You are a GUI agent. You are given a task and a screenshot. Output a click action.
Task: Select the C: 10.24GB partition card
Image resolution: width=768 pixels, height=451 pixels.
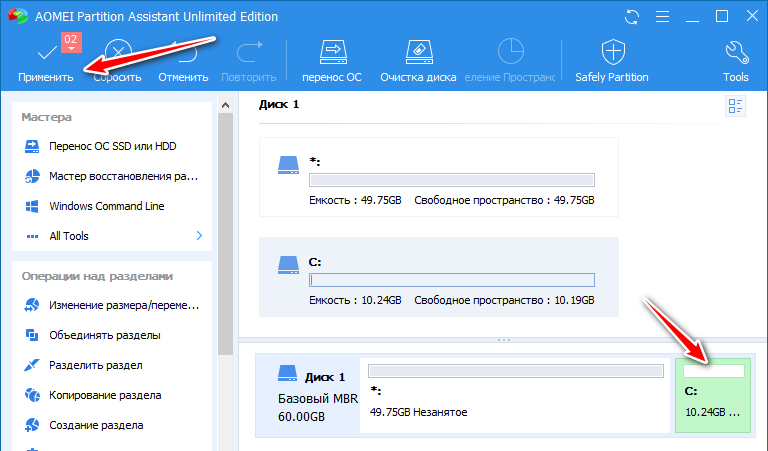[x=438, y=277]
